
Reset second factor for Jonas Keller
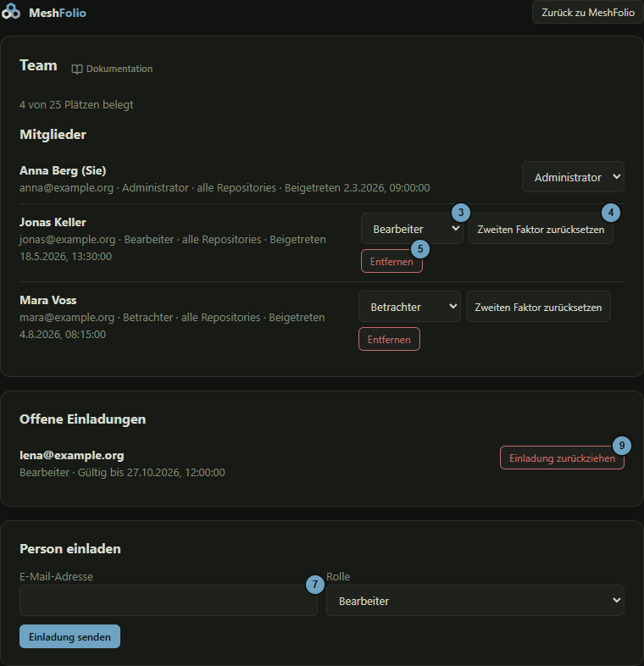click(x=541, y=229)
